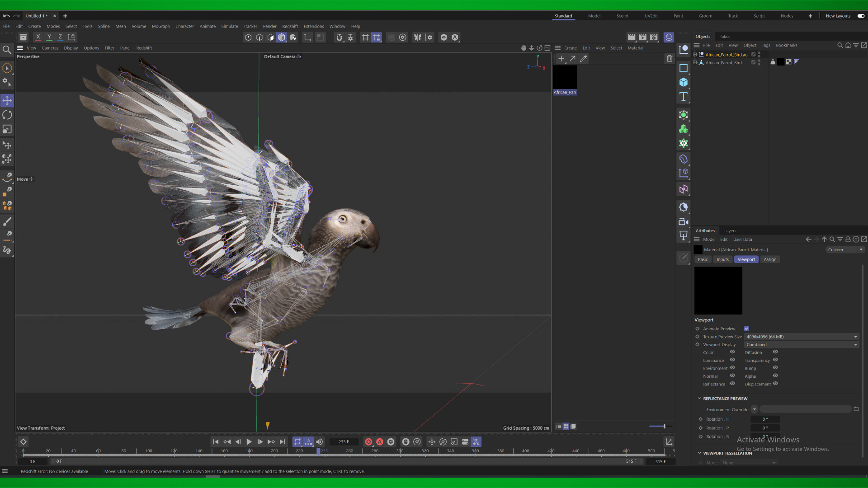Switch to the Layers tab
The width and height of the screenshot is (868, 488).
point(730,231)
